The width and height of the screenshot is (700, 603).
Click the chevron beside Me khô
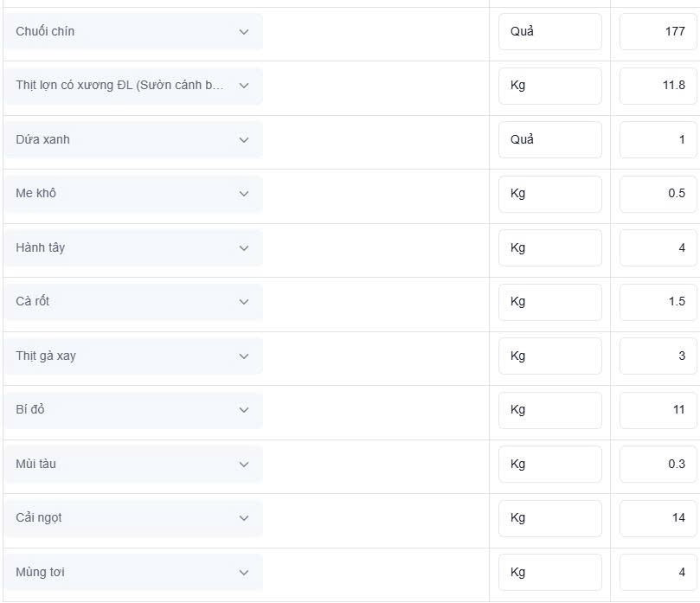pyautogui.click(x=244, y=194)
